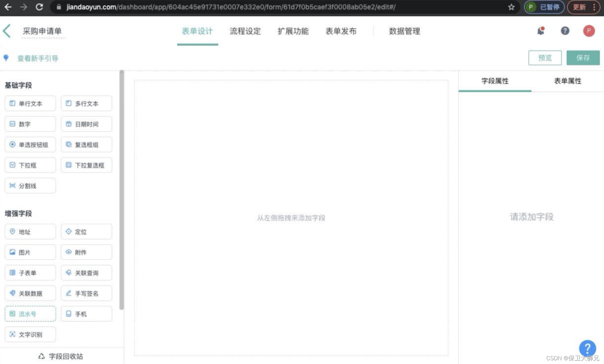
Task: Select the 流水号 field type
Action: (x=30, y=314)
